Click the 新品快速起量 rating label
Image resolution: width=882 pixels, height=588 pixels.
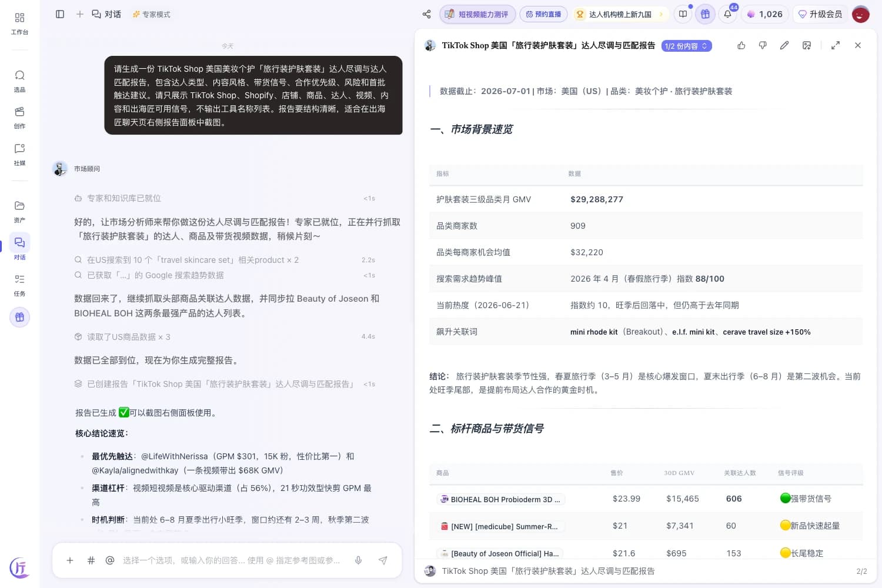pos(810,526)
